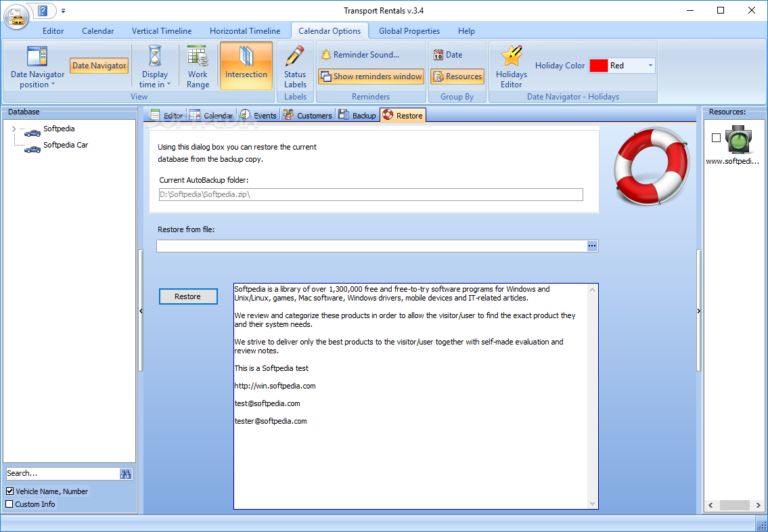Open the Backup page tab
This screenshot has width=768, height=532.
coord(357,116)
